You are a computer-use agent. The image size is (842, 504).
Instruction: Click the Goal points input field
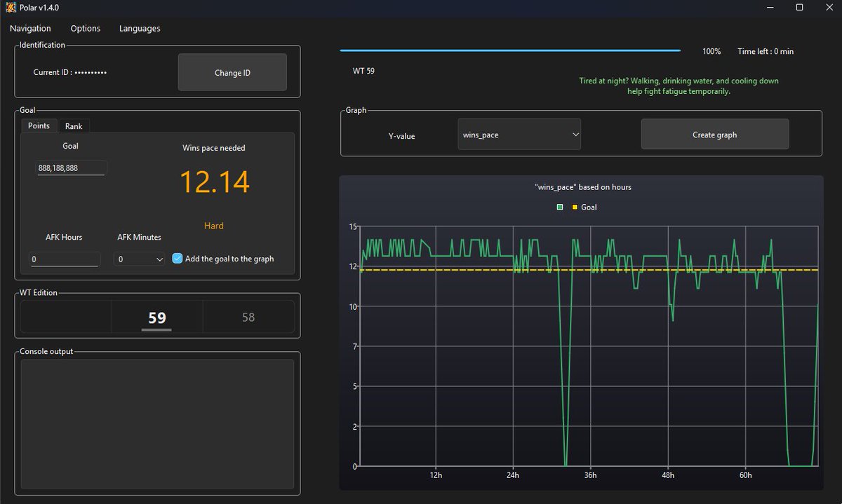pyautogui.click(x=71, y=168)
